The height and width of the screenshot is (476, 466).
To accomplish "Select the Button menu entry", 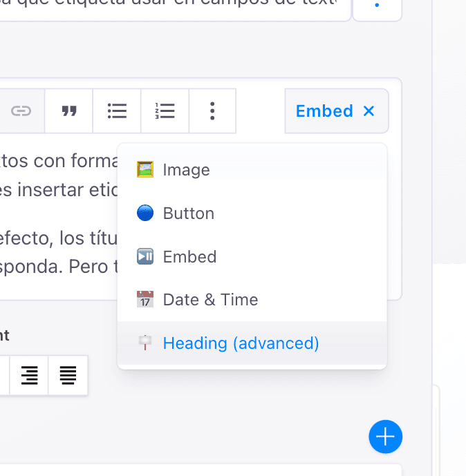I will coord(188,213).
